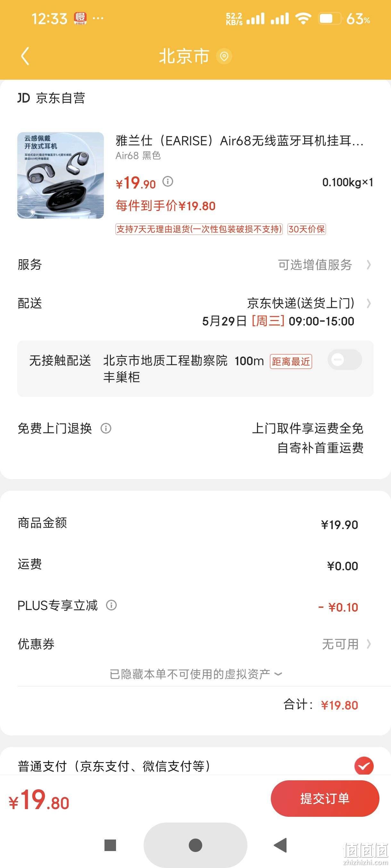The image size is (391, 868).
Task: Expand 已隐藏本单不可使用的虚拟资产
Action: click(196, 674)
